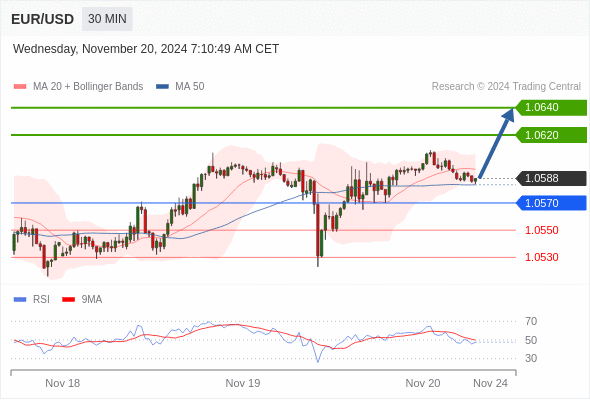Click the 30 MIN timeframe badge
The width and height of the screenshot is (590, 400).
pyautogui.click(x=107, y=19)
